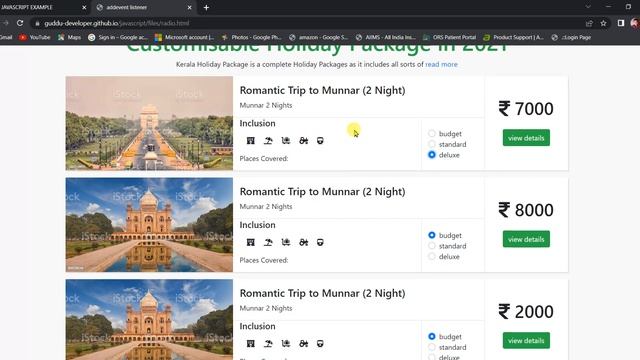Click Places Covered label in the ₹ 7000 card
Screen dimensions: 640x360
[x=264, y=158]
